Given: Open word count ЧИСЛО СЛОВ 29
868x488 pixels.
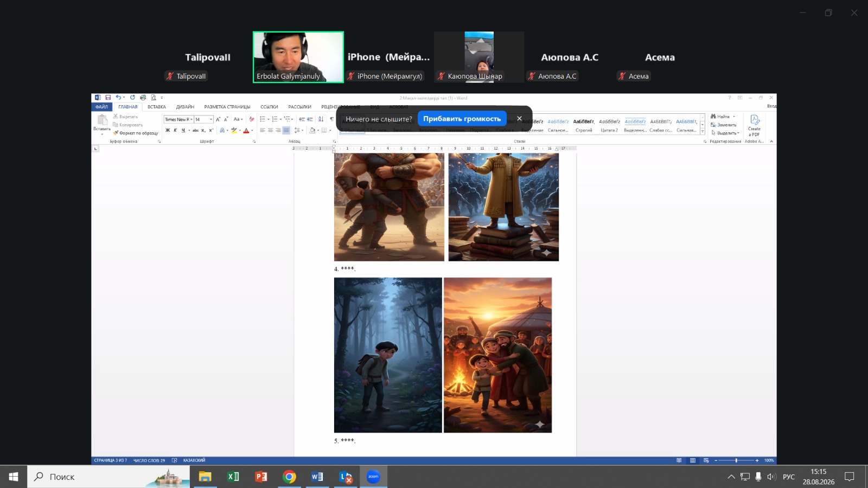Looking at the screenshot, I should click(x=149, y=460).
